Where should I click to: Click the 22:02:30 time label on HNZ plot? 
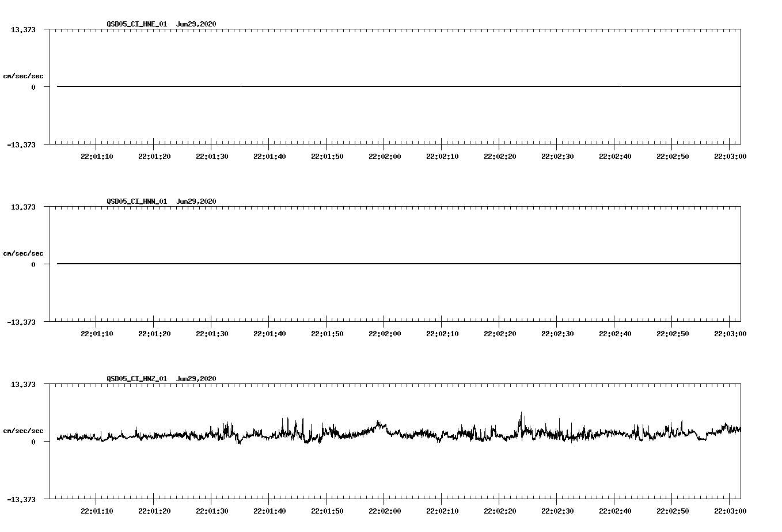557,511
